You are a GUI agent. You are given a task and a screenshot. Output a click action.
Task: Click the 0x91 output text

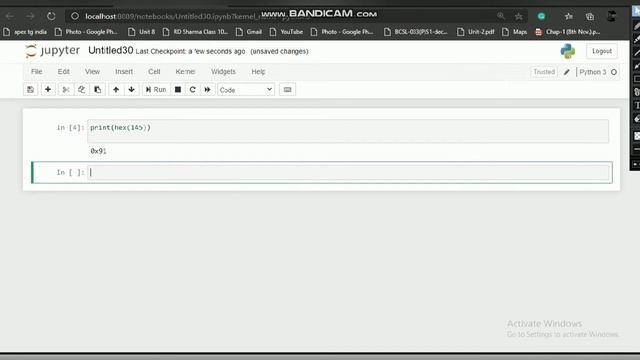(x=98, y=151)
